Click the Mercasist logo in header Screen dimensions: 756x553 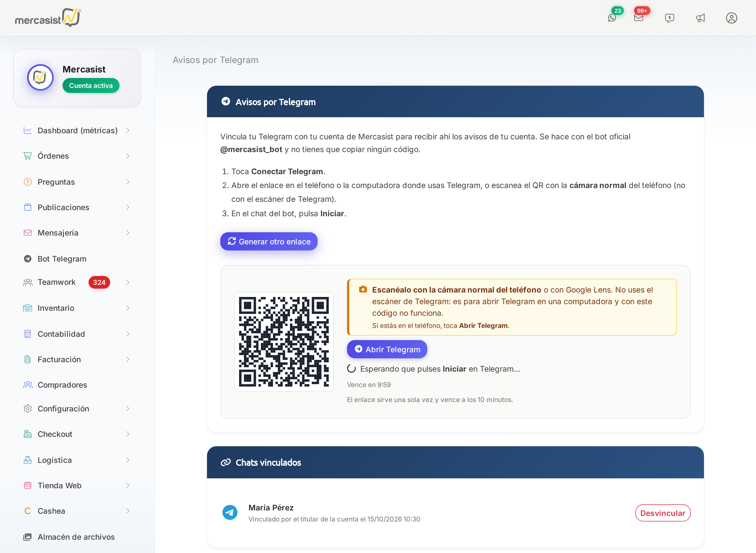[48, 17]
